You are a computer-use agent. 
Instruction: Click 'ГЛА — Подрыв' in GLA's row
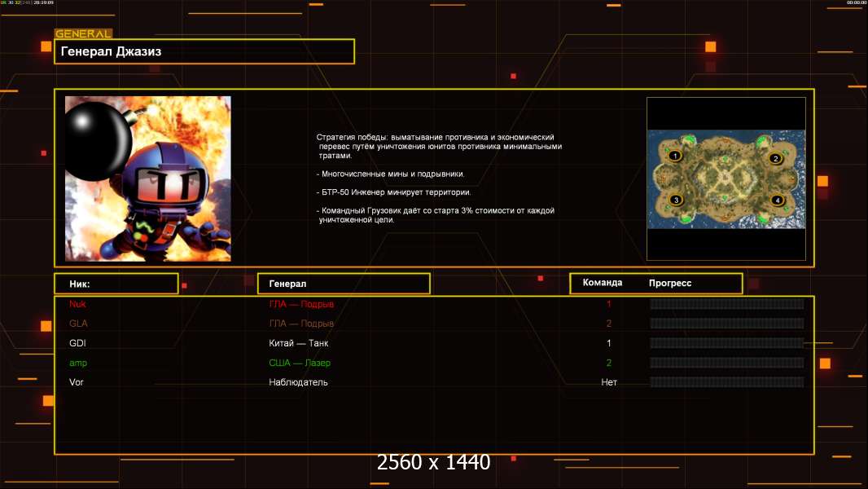301,324
